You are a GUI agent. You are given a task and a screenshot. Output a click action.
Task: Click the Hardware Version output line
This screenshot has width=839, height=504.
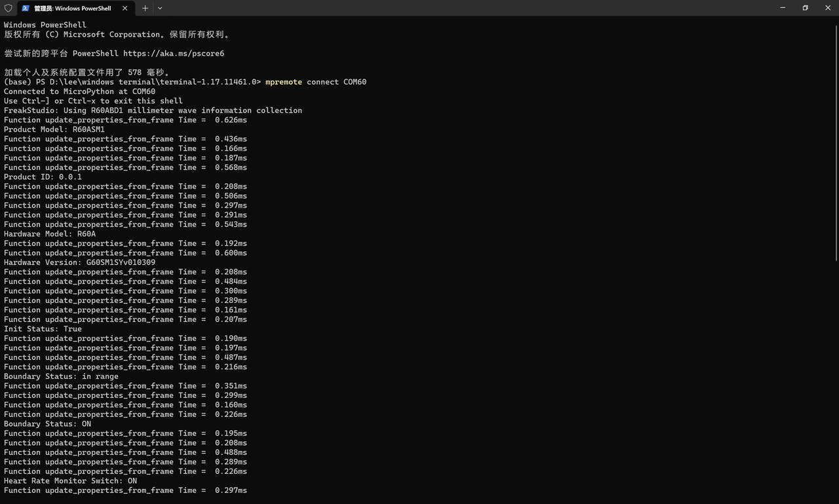80,262
